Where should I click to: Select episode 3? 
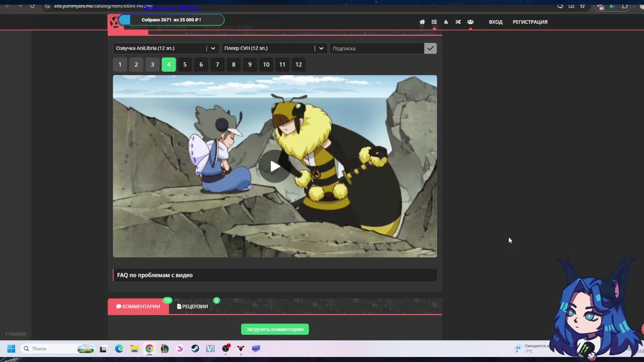coord(152,64)
